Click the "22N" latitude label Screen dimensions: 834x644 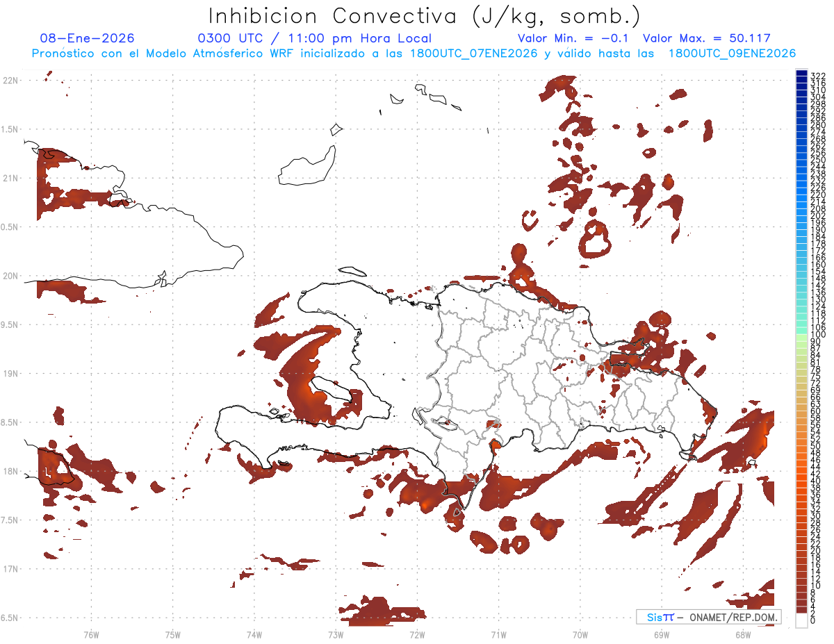10,80
